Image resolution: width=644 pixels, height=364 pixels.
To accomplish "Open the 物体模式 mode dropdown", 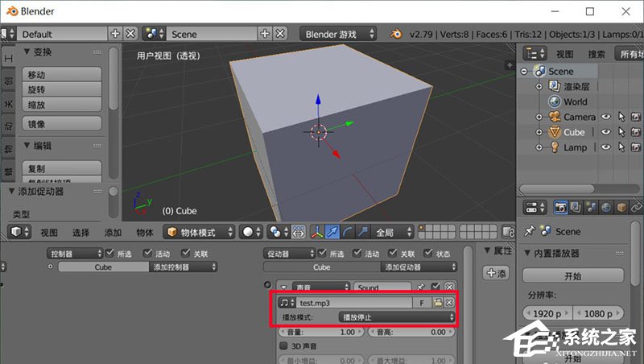I will click(199, 232).
